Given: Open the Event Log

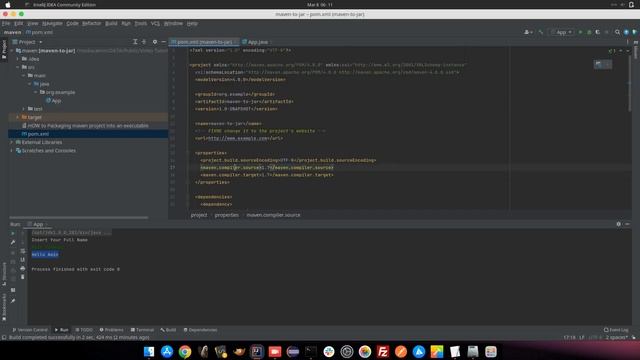Looking at the screenshot, I should coord(616,330).
